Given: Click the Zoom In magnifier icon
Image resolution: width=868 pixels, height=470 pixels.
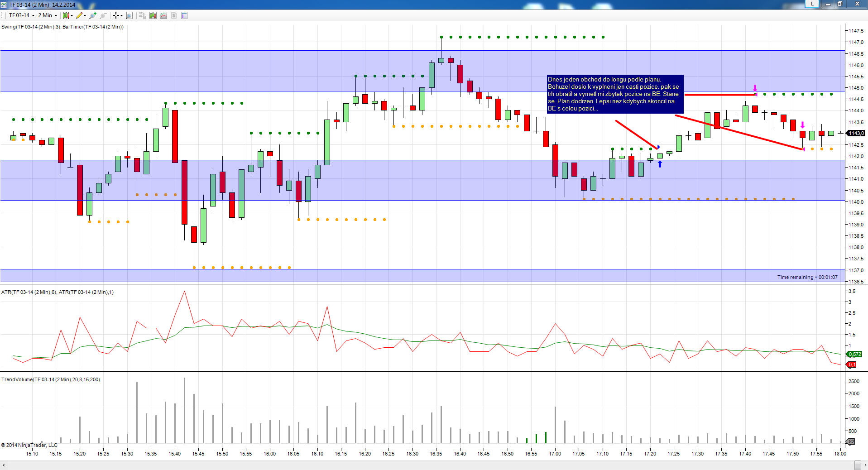Looking at the screenshot, I should point(93,15).
